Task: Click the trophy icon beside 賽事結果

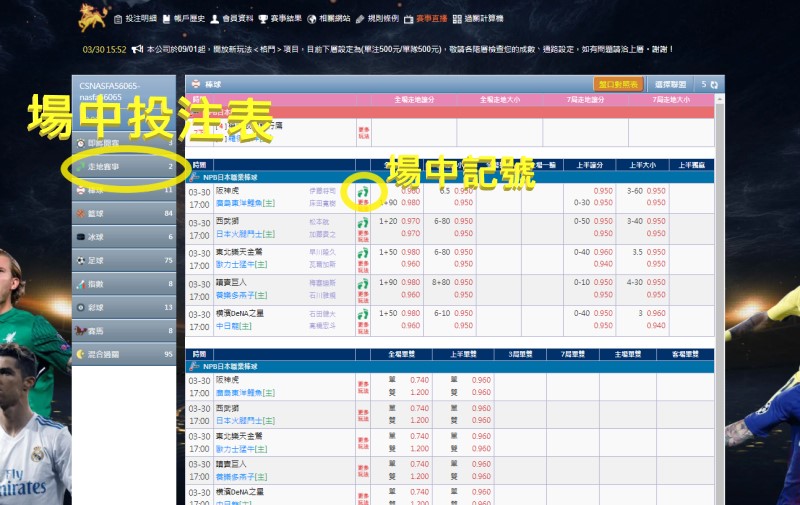Action: [263, 19]
